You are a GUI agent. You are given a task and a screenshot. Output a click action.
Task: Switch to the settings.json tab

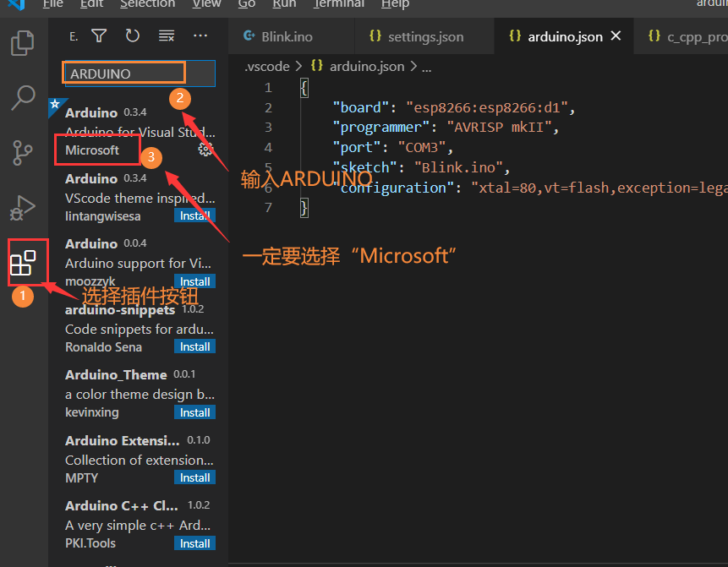click(x=424, y=36)
